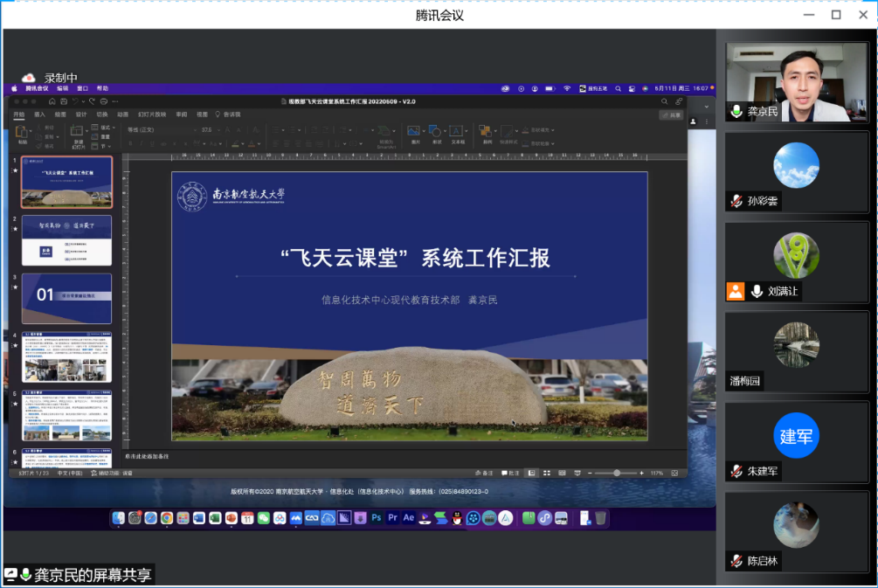Click the slide title “飞天云课堂”系统工作汇报
The width and height of the screenshot is (878, 588).
click(x=415, y=258)
